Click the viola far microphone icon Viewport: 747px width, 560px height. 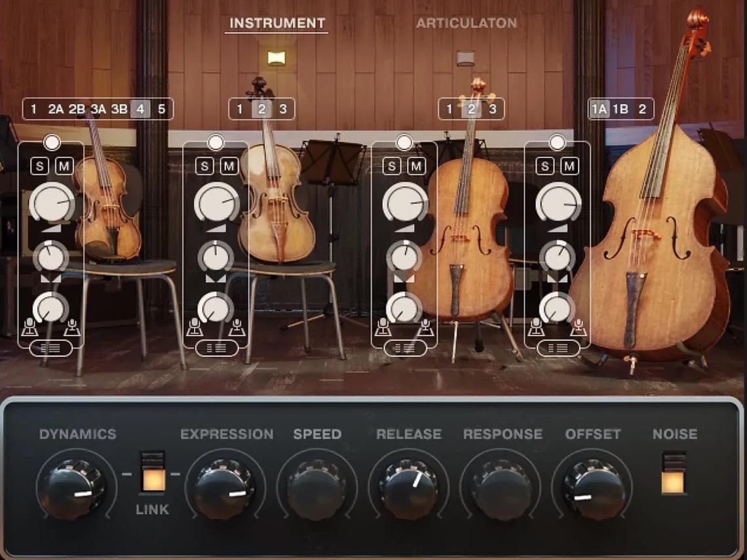tap(237, 327)
